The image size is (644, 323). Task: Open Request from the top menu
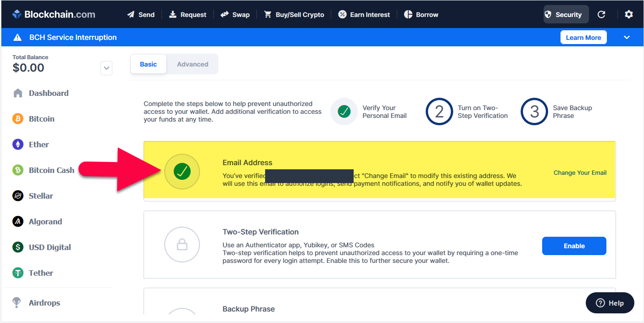(x=188, y=14)
